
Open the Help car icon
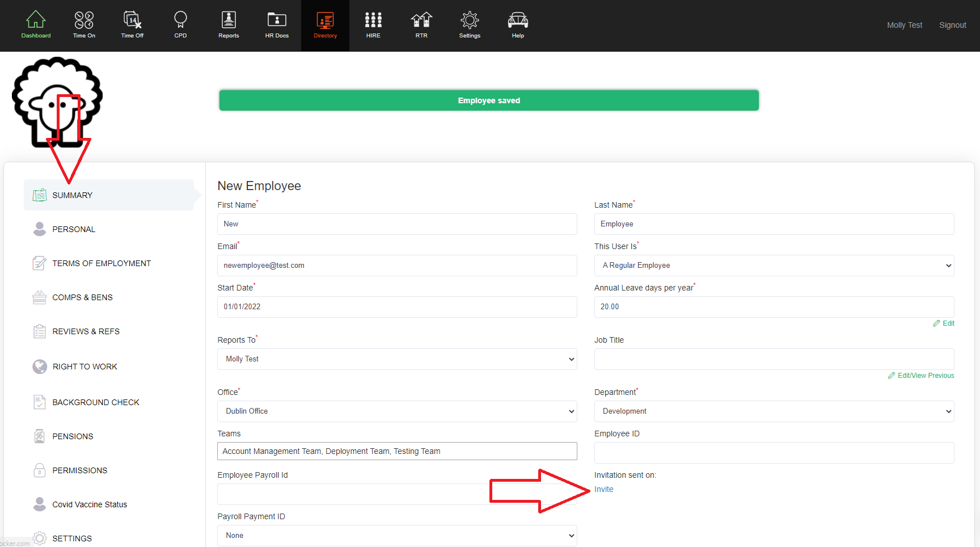pos(518,24)
